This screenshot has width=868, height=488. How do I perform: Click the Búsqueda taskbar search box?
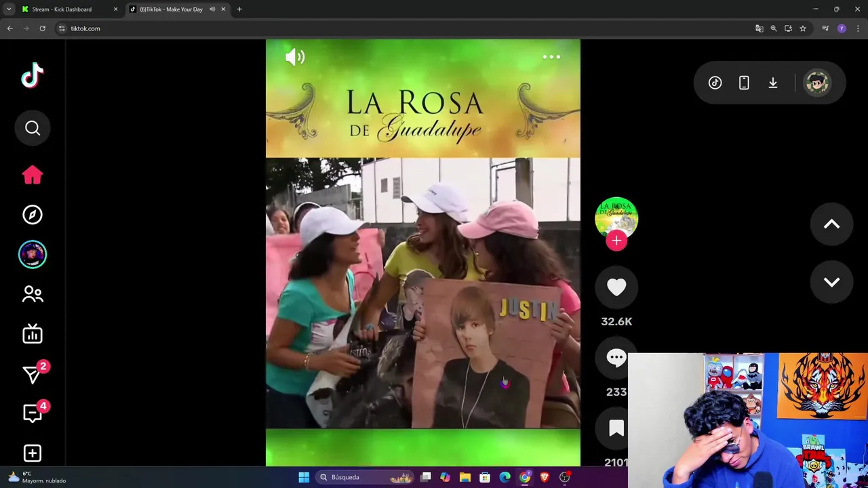(366, 477)
